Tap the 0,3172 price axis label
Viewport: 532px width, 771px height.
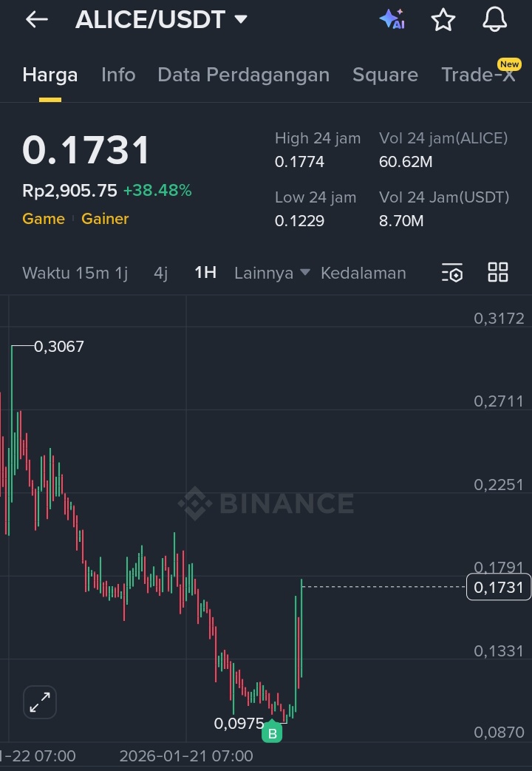[x=499, y=319]
